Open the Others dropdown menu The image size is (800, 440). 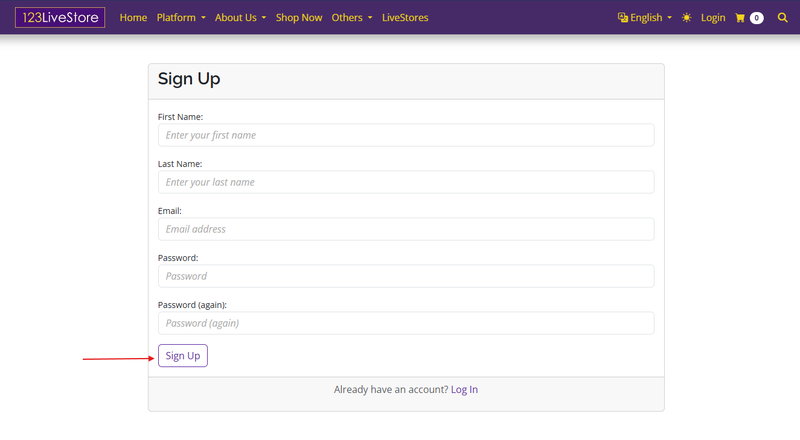(x=351, y=18)
